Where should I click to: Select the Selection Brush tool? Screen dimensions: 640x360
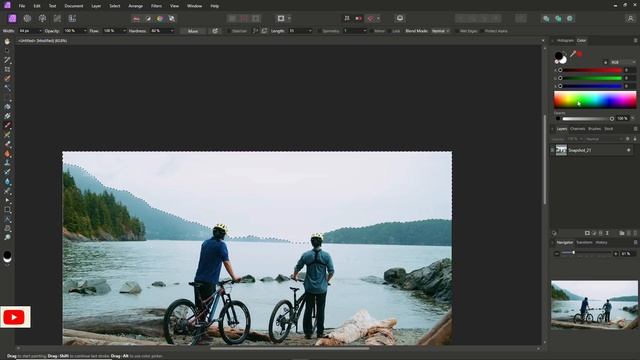click(x=7, y=78)
